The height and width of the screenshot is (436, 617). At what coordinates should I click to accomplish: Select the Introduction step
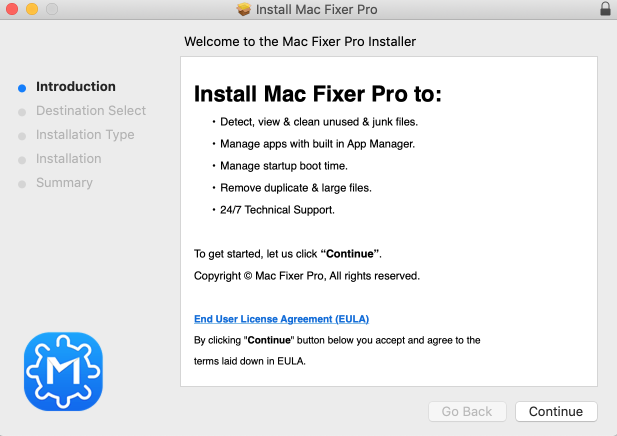point(76,87)
